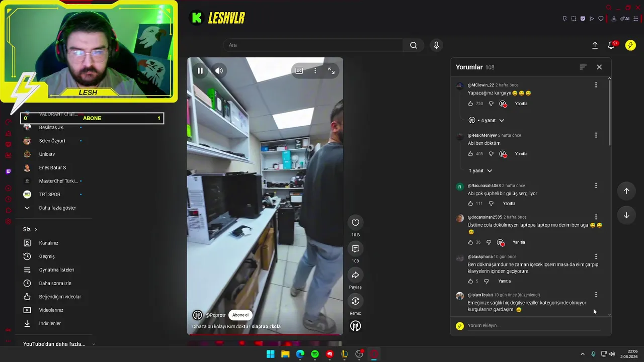Dislike the @MClowin_22 comment
The height and width of the screenshot is (362, 644).
[491, 104]
